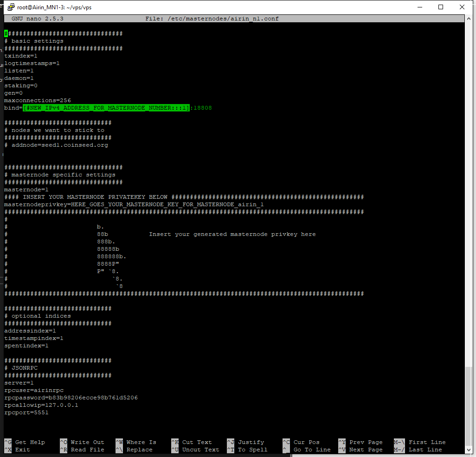Image resolution: width=476 pixels, height=457 pixels.
Task: Click the ^J Justify shortcut
Action: [x=245, y=443]
